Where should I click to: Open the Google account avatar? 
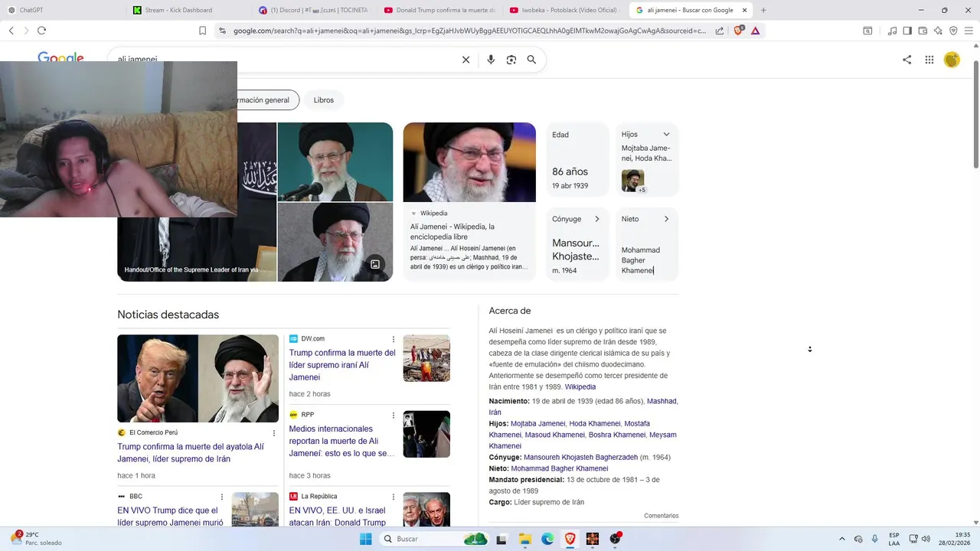952,60
